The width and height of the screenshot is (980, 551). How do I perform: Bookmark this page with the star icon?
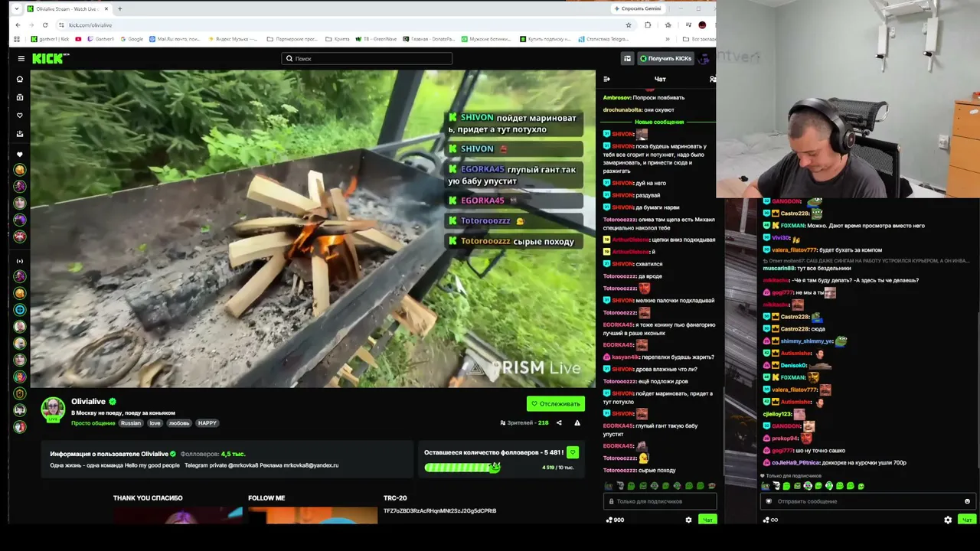(629, 24)
